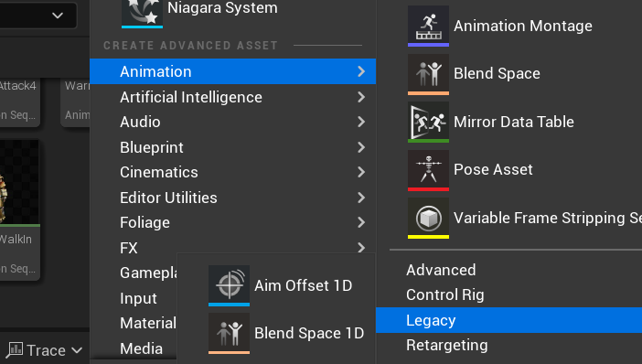Expand the Audio submenu arrow

tap(361, 122)
